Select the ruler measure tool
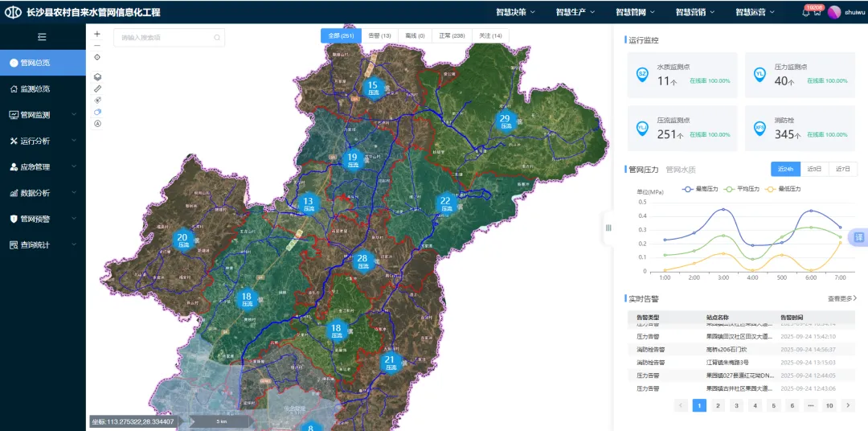This screenshot has height=431, width=868. pos(98,88)
